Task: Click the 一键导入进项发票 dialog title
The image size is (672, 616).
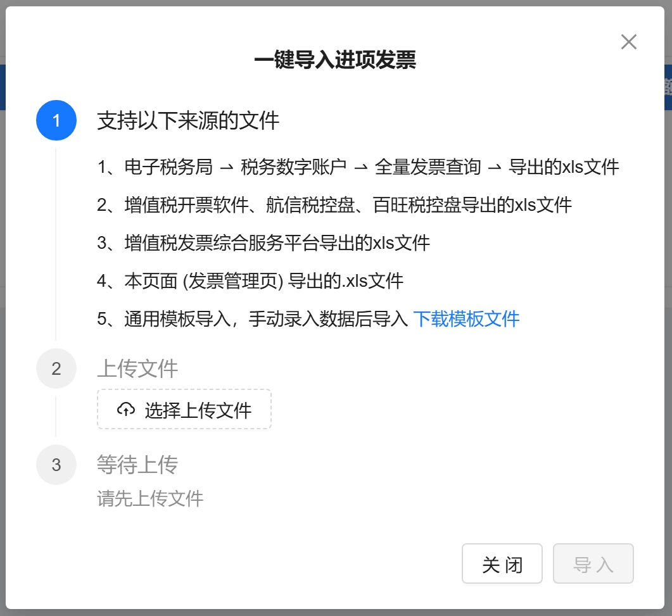Action: point(335,60)
